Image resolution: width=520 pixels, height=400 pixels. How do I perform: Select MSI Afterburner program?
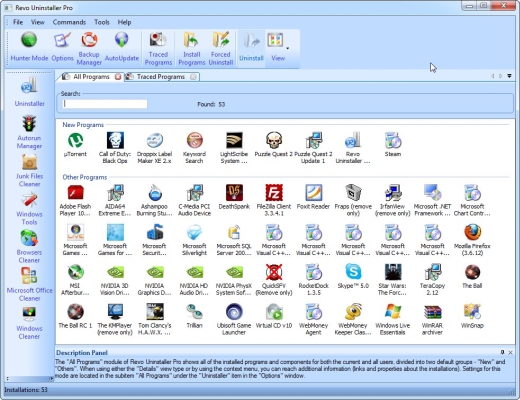tap(75, 279)
